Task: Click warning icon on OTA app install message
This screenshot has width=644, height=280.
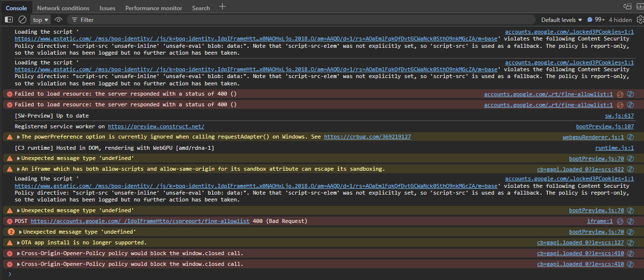Action: click(x=9, y=242)
